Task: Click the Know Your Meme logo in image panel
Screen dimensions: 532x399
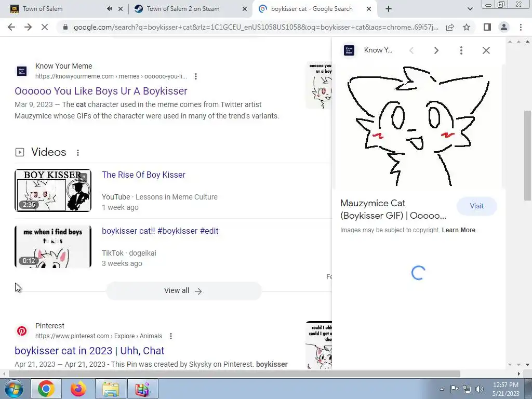Action: pos(349,50)
